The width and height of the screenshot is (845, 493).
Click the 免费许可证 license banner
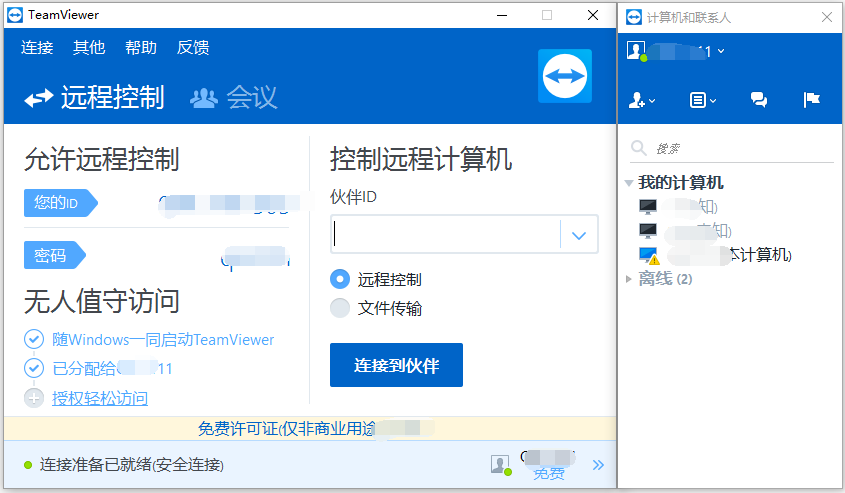(310, 429)
